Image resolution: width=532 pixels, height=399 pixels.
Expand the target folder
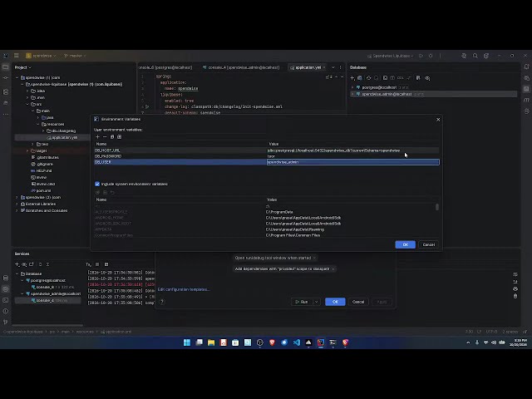coord(27,150)
